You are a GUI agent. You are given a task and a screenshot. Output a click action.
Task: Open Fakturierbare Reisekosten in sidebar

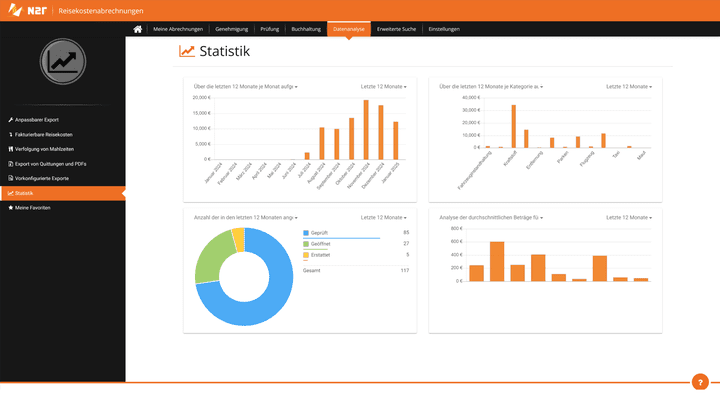click(x=44, y=134)
